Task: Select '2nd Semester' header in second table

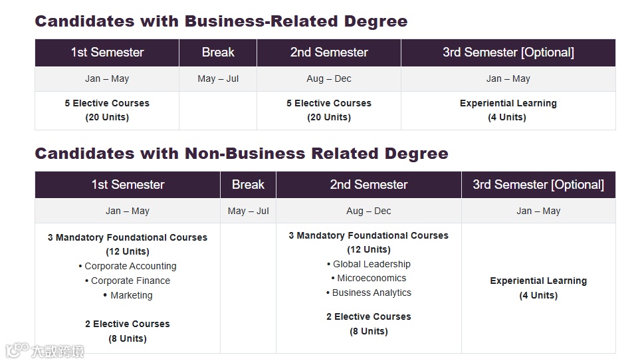Action: pos(369,185)
